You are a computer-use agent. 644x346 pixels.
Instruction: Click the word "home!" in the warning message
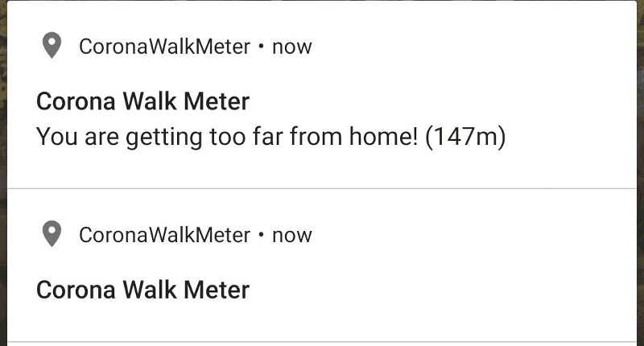click(x=384, y=137)
